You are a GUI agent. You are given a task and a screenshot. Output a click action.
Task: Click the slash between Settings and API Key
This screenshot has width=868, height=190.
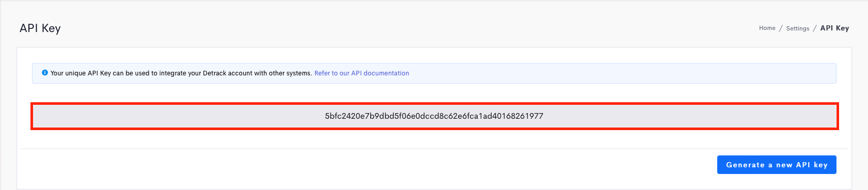pyautogui.click(x=815, y=28)
